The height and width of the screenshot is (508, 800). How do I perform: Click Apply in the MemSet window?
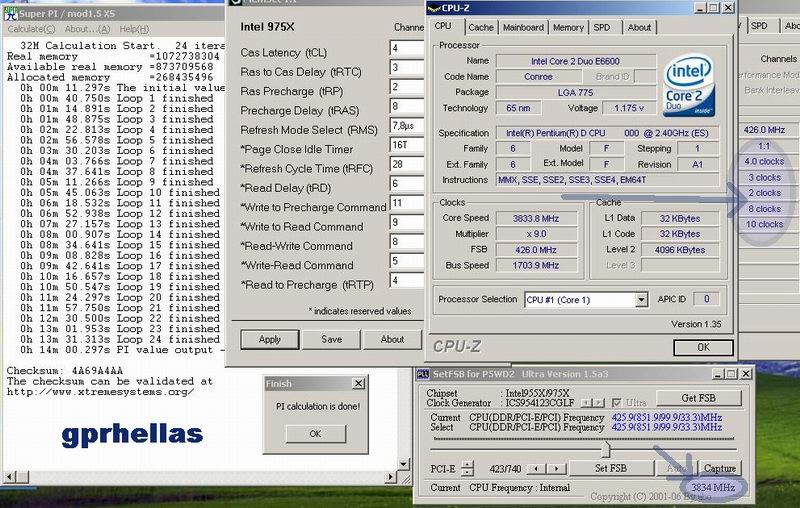pos(269,339)
